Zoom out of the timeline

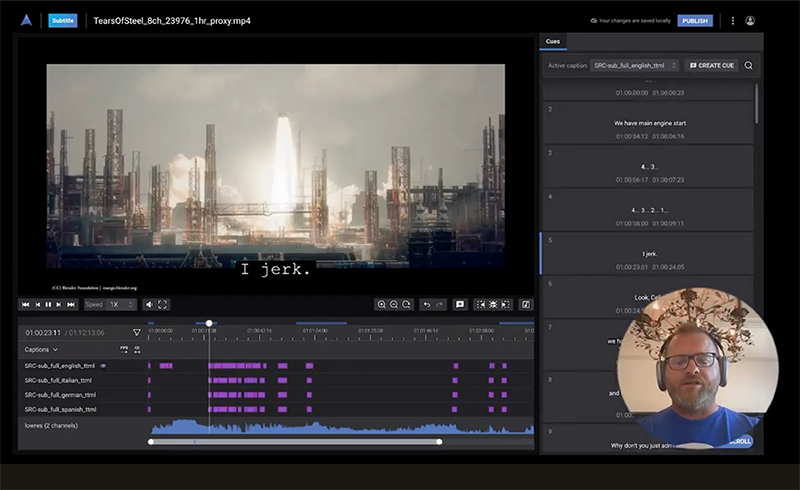394,305
